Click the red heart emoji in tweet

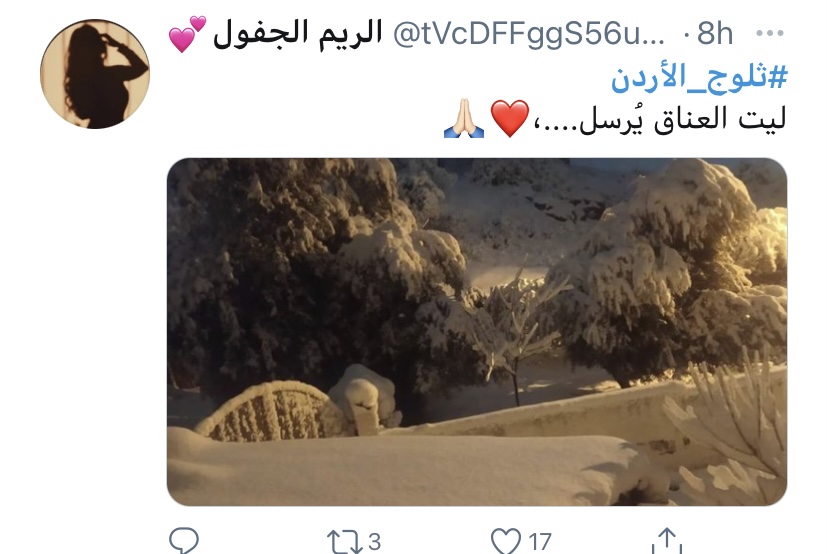point(509,119)
